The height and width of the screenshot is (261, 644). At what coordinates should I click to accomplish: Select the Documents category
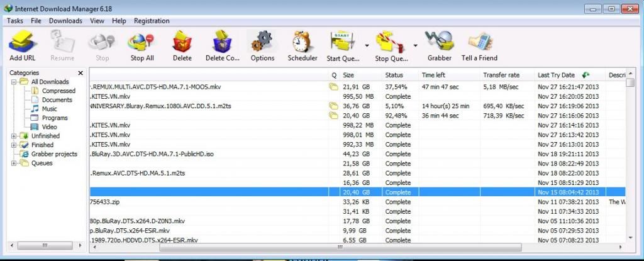coord(57,100)
